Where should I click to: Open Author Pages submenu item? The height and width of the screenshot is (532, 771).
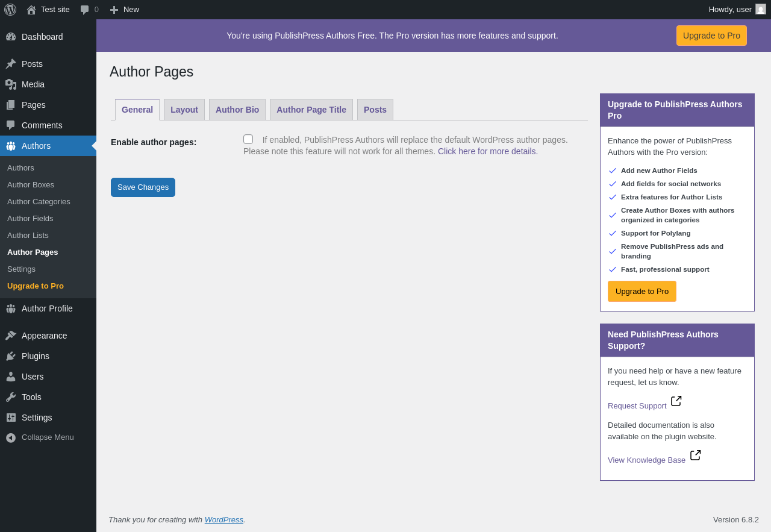click(x=33, y=252)
